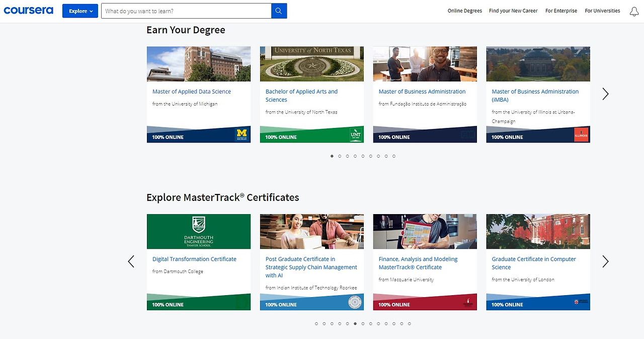Select last pagination dot under MasterTrack Certificates
Viewport: 644px width, 339px height.
(410, 323)
